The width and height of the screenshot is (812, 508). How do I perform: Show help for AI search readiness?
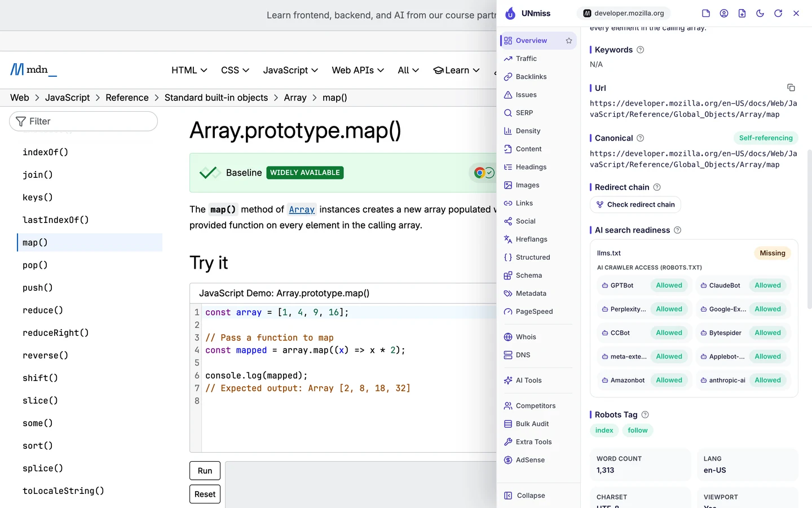pos(678,230)
